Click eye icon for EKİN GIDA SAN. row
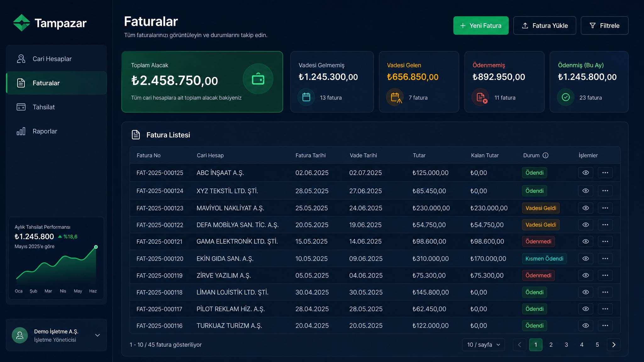Viewport: 644px width, 362px height. (x=586, y=259)
